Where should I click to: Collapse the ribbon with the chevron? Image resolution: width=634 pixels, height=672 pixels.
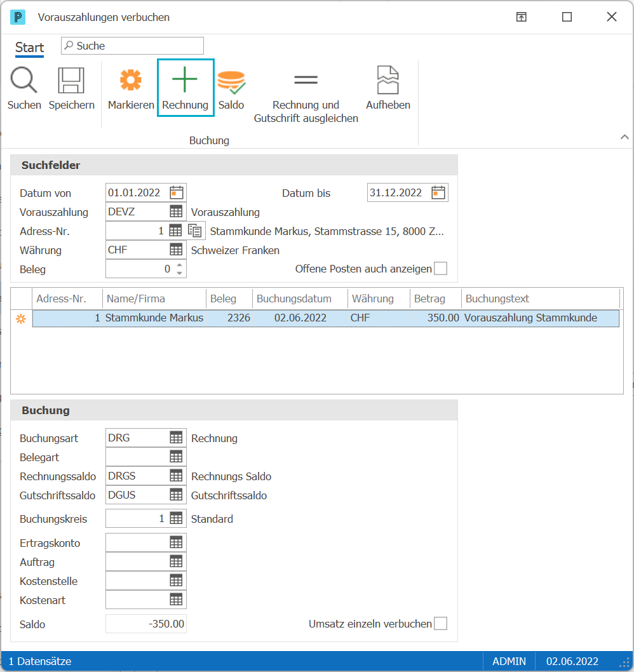click(624, 137)
